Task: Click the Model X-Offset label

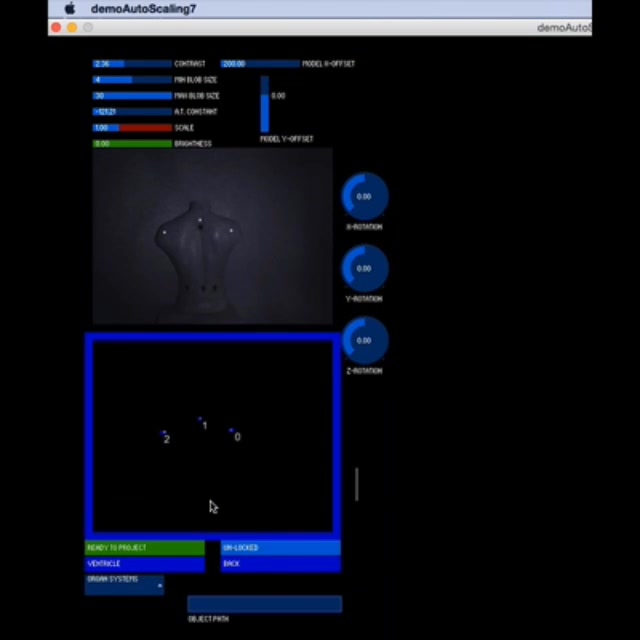Action: 329,64
